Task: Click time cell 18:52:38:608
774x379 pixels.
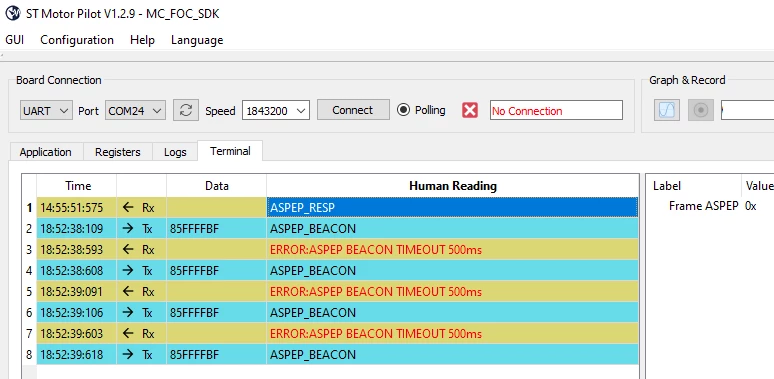Action: click(x=77, y=270)
